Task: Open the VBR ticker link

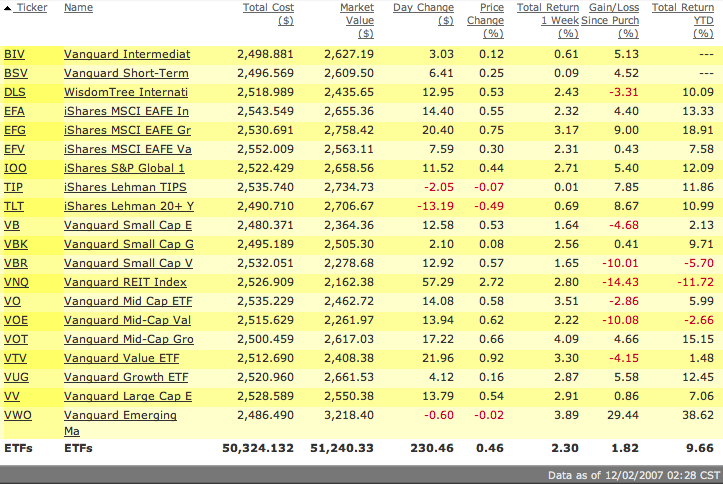Action: (16, 263)
